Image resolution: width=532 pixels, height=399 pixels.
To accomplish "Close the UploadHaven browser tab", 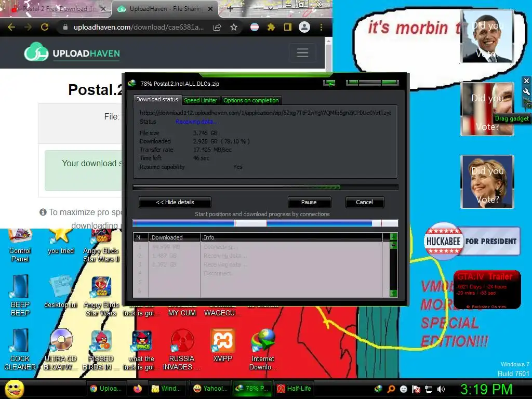I will [x=210, y=9].
